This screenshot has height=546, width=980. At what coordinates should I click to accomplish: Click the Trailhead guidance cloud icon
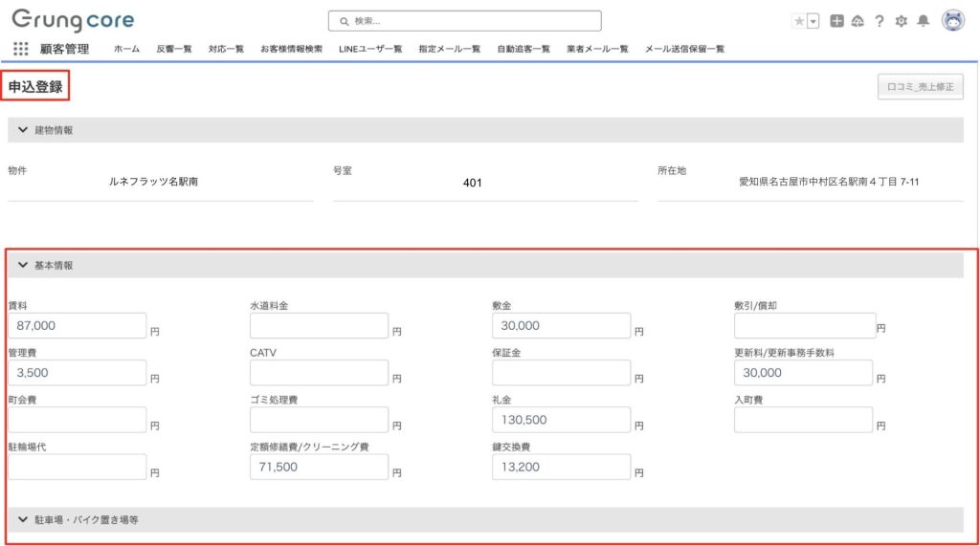(x=857, y=21)
